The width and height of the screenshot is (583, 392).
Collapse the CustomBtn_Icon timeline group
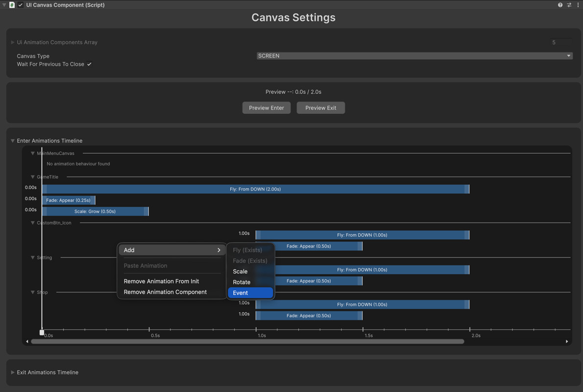click(x=33, y=223)
